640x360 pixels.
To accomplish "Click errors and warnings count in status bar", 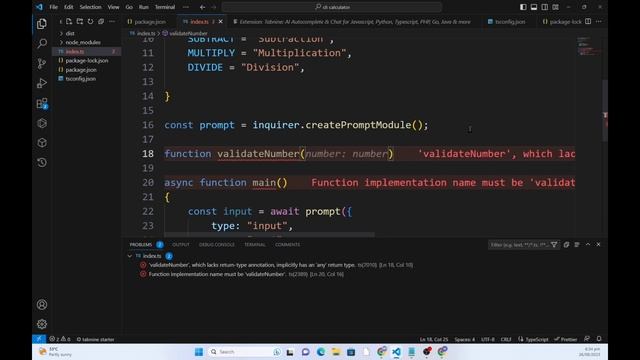I will pos(60,339).
